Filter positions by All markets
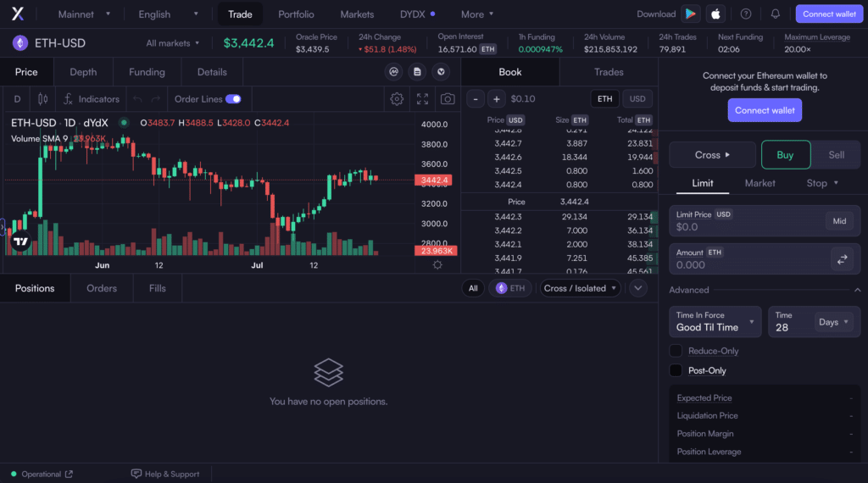The height and width of the screenshot is (483, 868). click(x=473, y=288)
